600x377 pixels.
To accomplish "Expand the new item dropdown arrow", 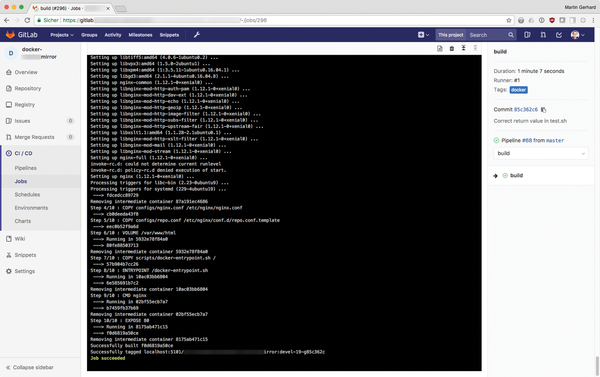I will pyautogui.click(x=427, y=35).
